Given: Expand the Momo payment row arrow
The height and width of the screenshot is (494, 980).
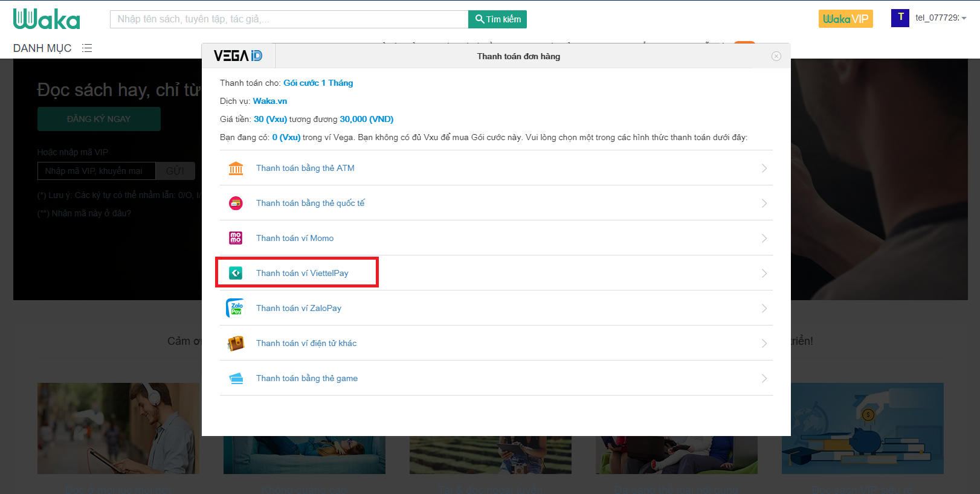Looking at the screenshot, I should [x=764, y=239].
